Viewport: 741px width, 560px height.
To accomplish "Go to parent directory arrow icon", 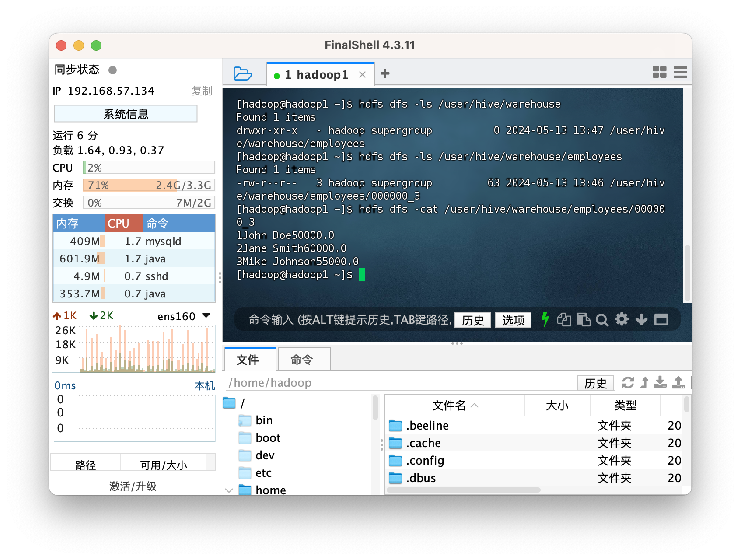I will (x=644, y=382).
